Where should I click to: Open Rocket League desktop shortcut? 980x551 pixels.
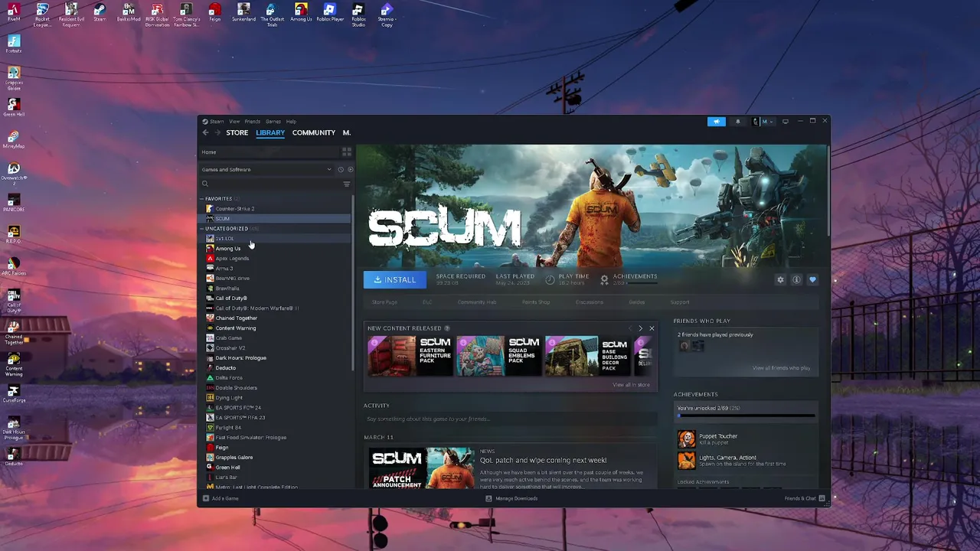(42, 15)
